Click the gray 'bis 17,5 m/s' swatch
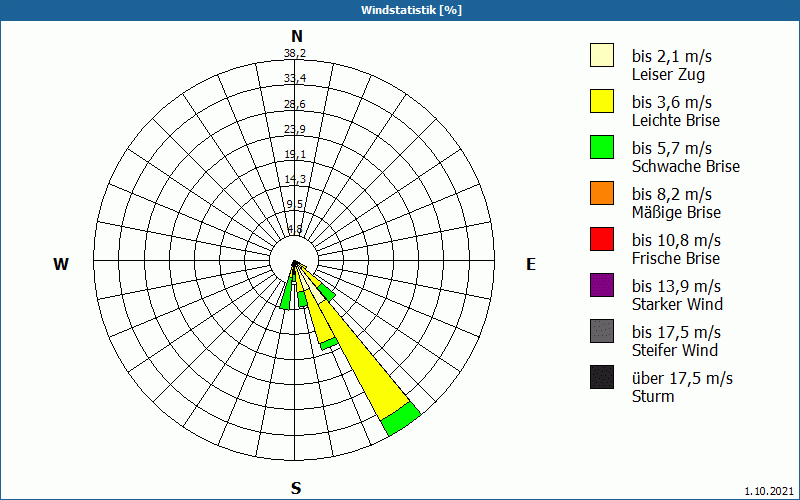 coord(602,331)
